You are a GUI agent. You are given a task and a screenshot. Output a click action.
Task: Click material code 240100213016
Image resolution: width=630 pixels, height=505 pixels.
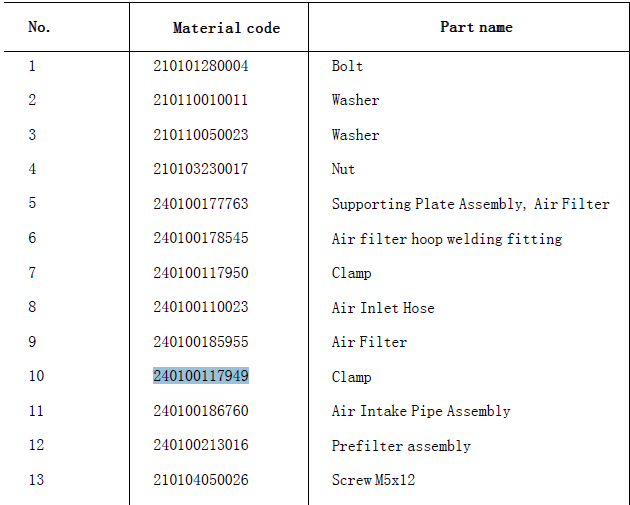(x=201, y=445)
